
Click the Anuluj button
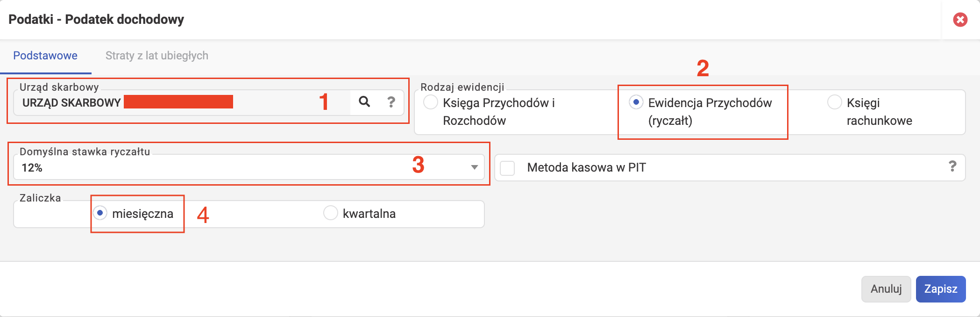point(886,289)
